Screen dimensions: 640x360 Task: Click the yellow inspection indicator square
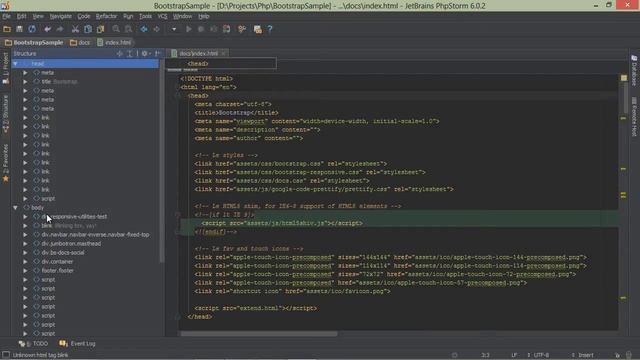pos(624,78)
